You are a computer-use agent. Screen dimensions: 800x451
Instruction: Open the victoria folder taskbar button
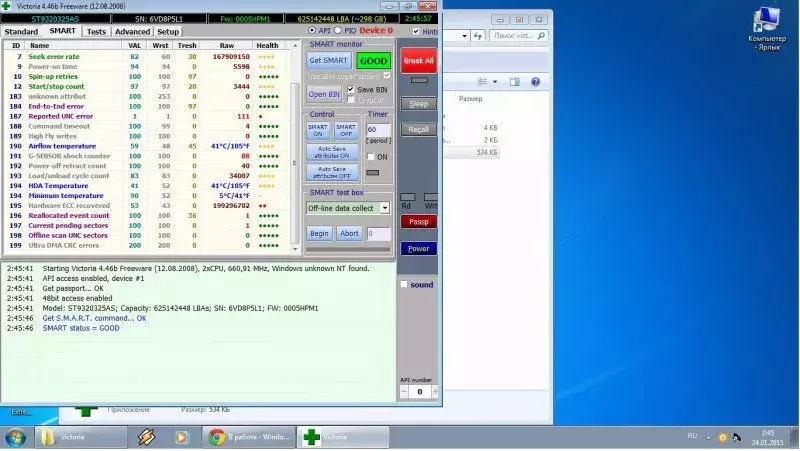click(81, 437)
